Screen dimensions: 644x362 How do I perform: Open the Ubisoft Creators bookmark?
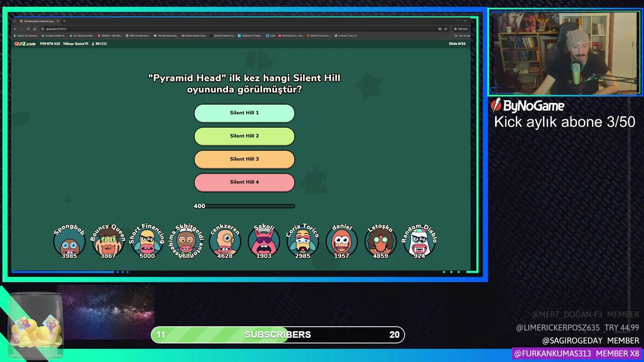click(223, 36)
